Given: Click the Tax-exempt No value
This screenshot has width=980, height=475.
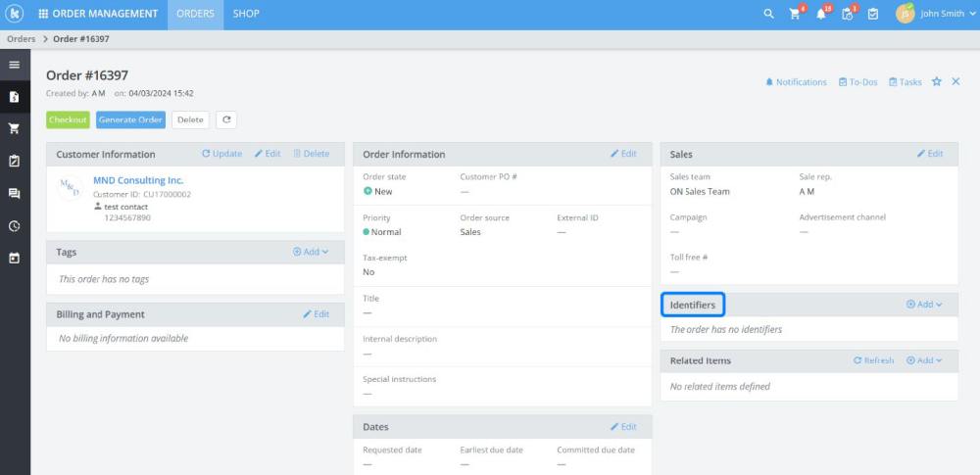Looking at the screenshot, I should [368, 272].
